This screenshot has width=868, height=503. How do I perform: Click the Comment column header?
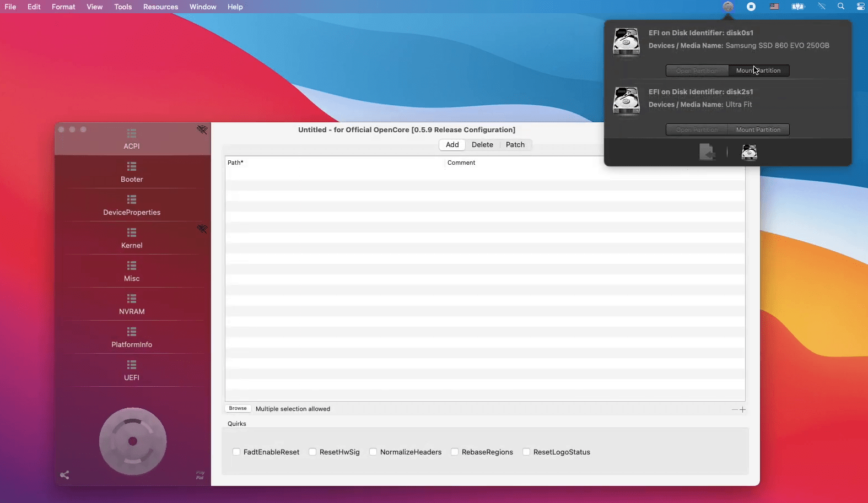click(x=595, y=163)
